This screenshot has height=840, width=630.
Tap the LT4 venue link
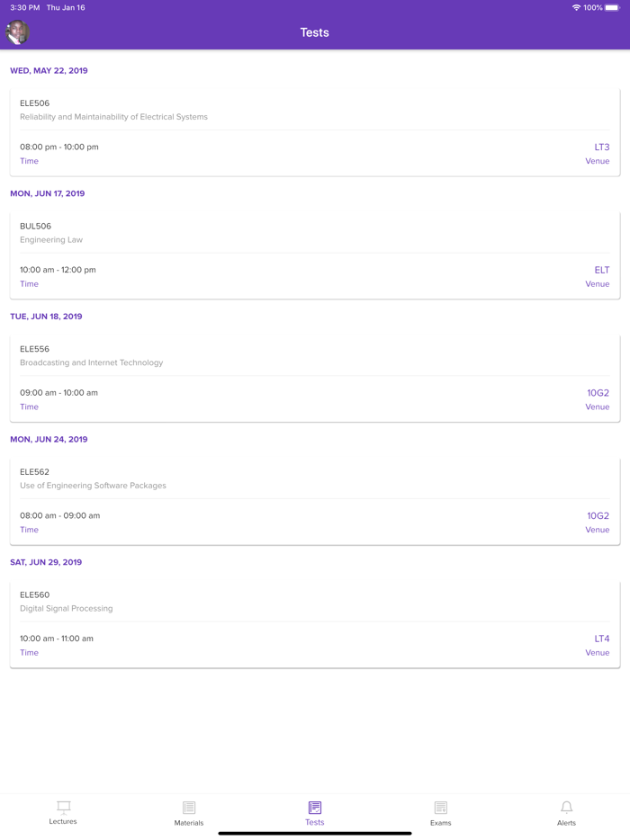(601, 639)
